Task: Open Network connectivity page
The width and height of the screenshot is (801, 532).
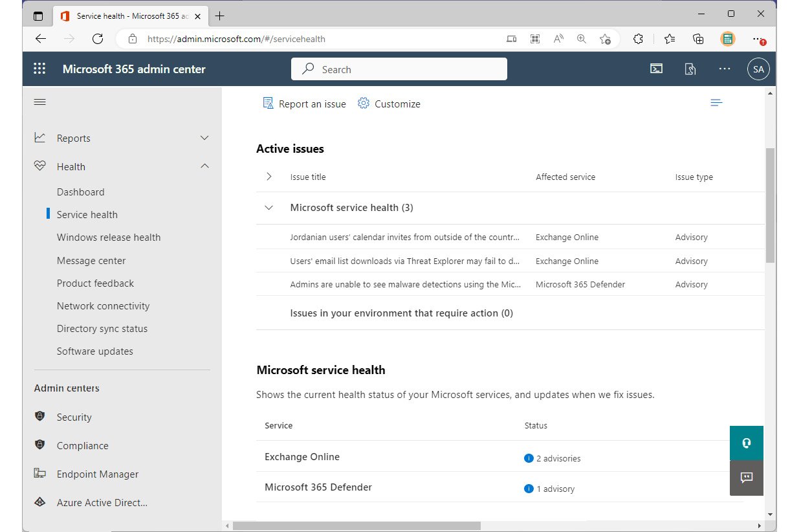Action: [103, 305]
